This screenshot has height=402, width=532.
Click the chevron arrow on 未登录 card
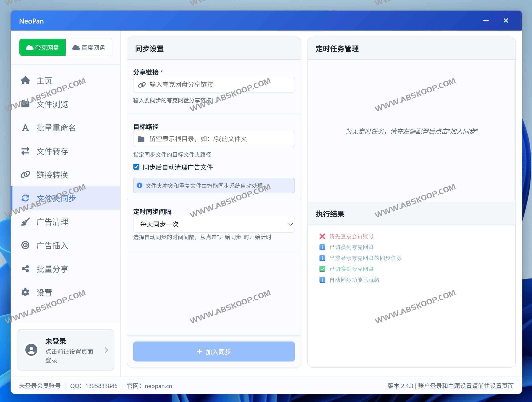tap(106, 350)
